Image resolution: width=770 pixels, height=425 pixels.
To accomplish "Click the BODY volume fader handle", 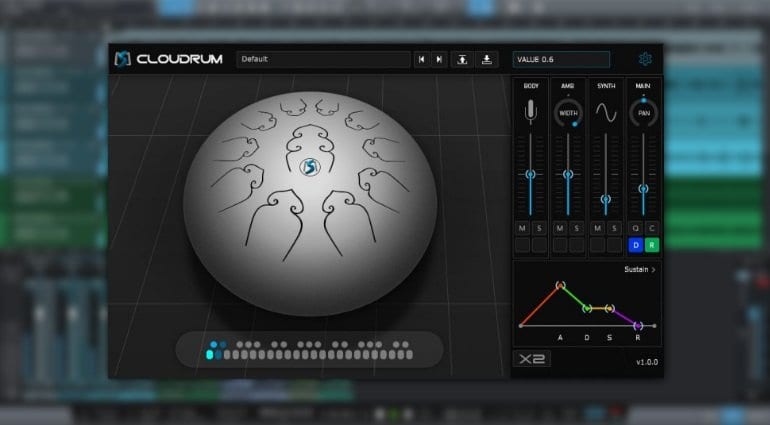I will coord(530,174).
